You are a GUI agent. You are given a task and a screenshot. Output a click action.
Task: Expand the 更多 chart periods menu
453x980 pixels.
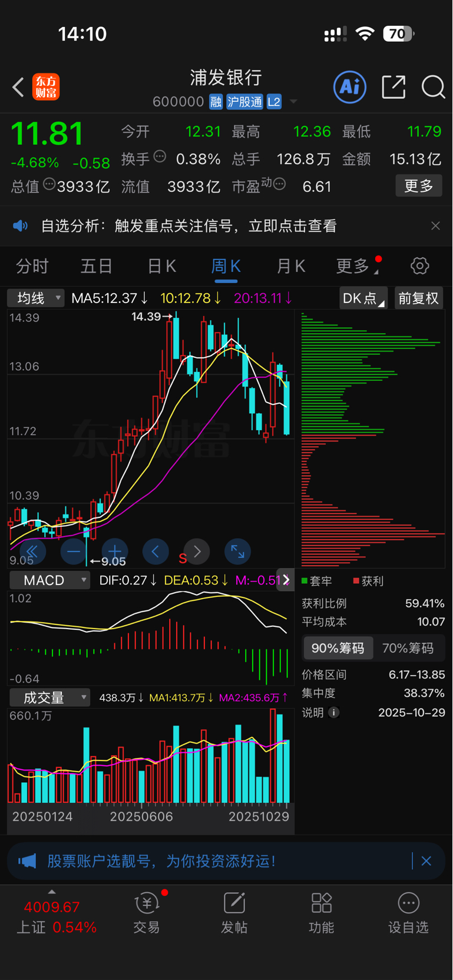click(358, 266)
